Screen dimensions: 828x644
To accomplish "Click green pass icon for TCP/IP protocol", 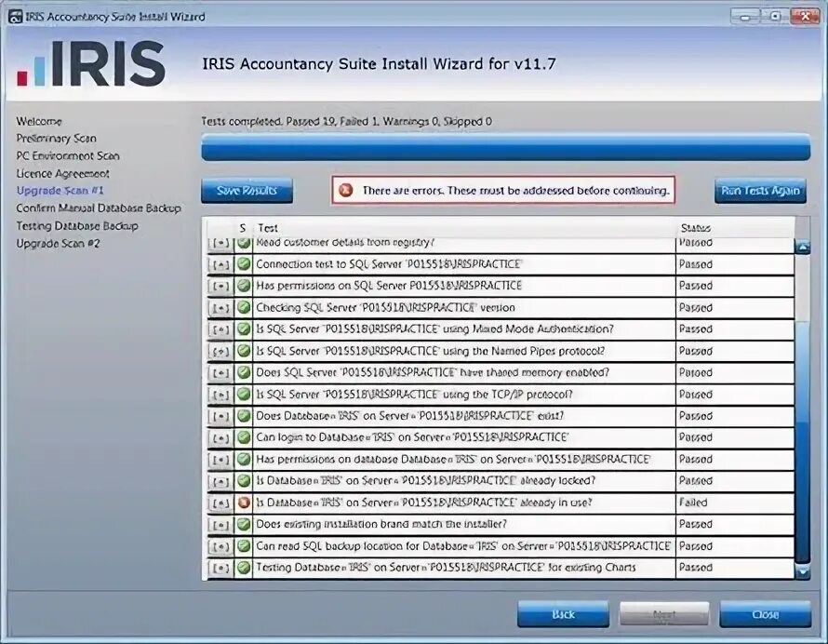I will point(244,394).
